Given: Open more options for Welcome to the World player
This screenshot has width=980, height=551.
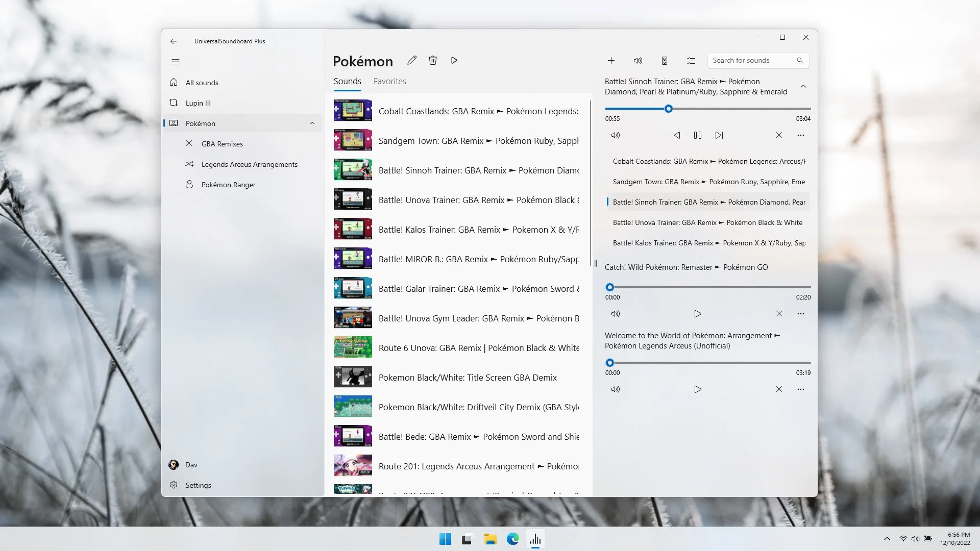Looking at the screenshot, I should (801, 389).
